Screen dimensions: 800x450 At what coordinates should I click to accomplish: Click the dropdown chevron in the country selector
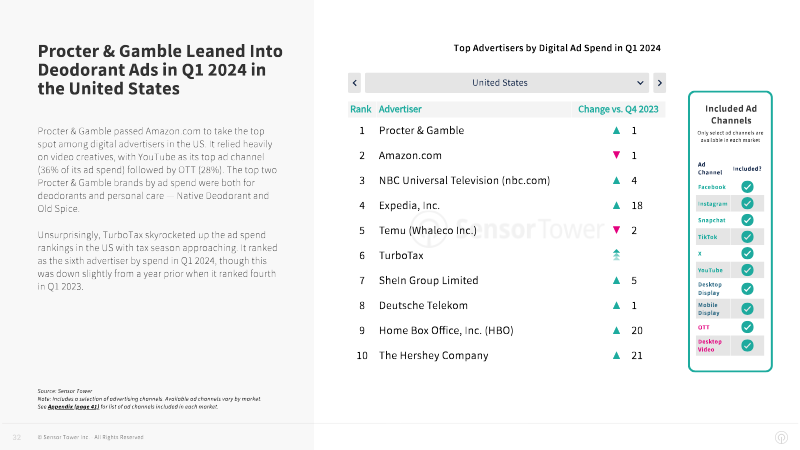pyautogui.click(x=640, y=83)
